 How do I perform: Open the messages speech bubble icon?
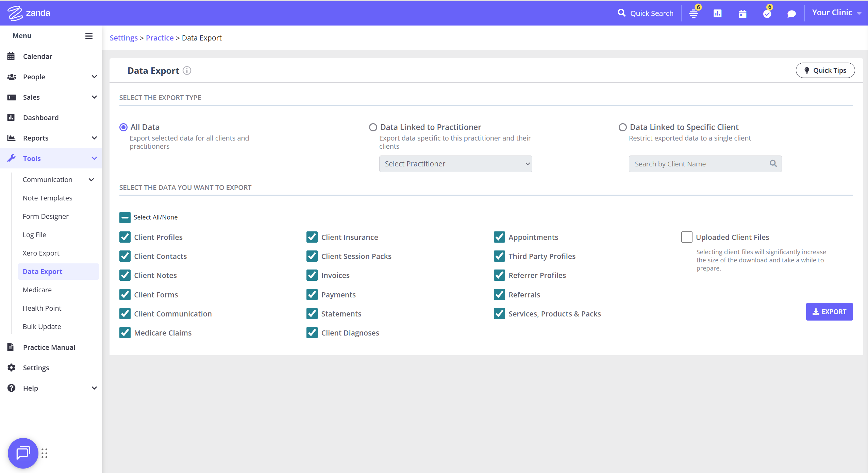point(791,14)
